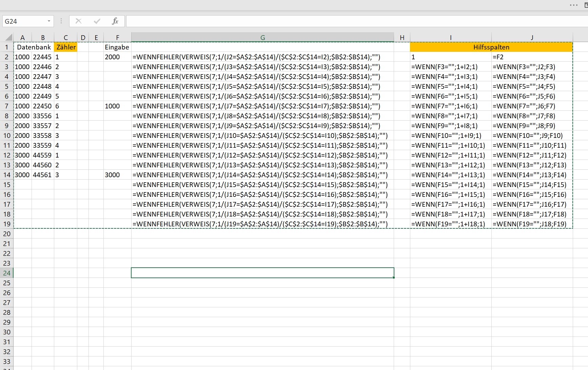Screen dimensions: 588x370
Task: Select column G header
Action: click(x=262, y=38)
